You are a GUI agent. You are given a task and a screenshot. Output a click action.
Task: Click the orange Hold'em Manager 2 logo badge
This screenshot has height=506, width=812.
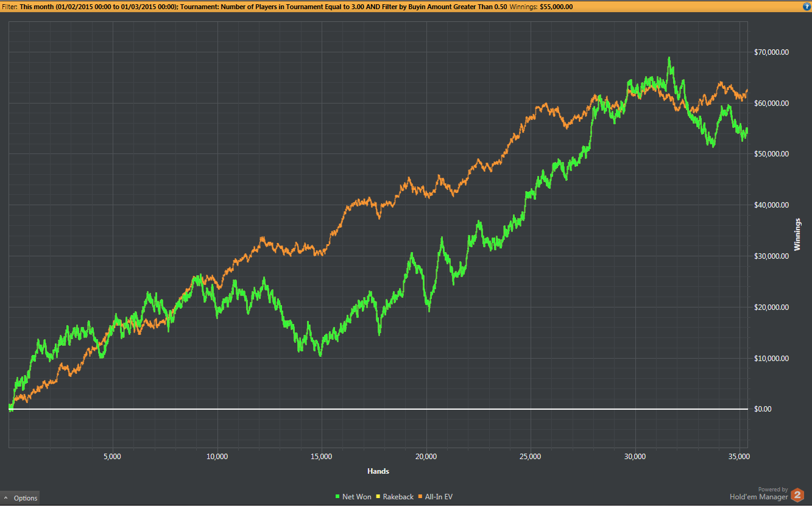tap(797, 496)
